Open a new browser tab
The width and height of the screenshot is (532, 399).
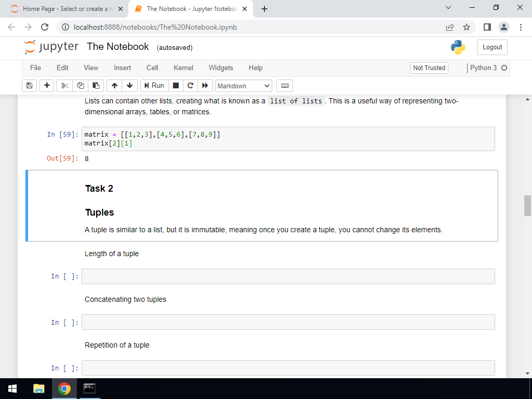pyautogui.click(x=264, y=9)
